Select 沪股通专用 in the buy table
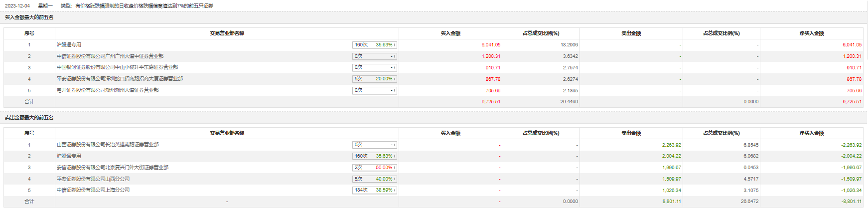Viewport: 868px width, 211px height. tap(69, 45)
